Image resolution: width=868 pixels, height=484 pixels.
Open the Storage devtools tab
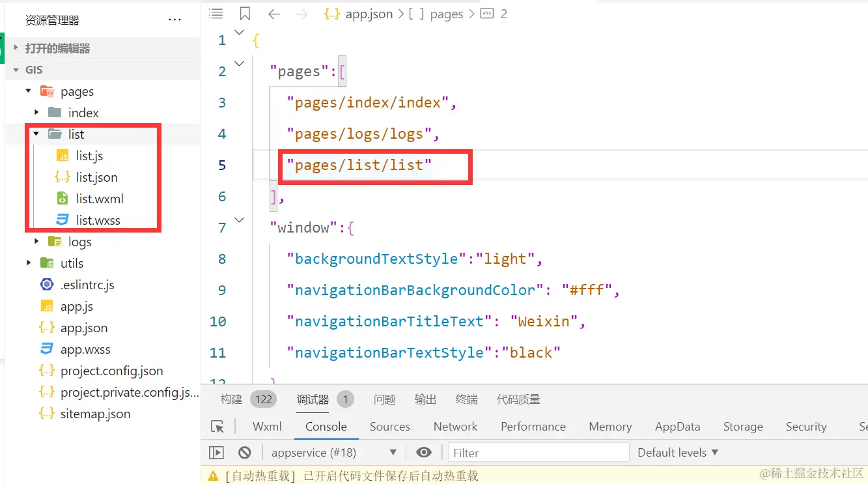tap(743, 427)
